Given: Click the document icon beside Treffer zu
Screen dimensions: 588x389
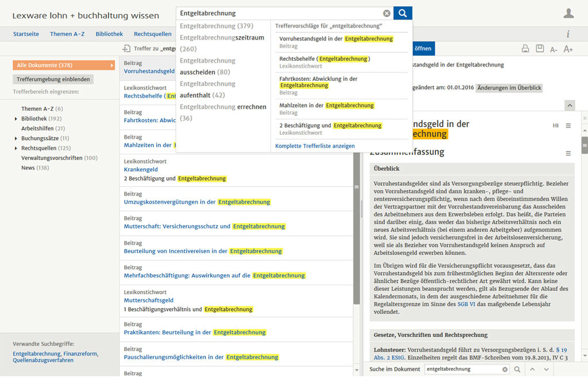Looking at the screenshot, I should point(126,48).
